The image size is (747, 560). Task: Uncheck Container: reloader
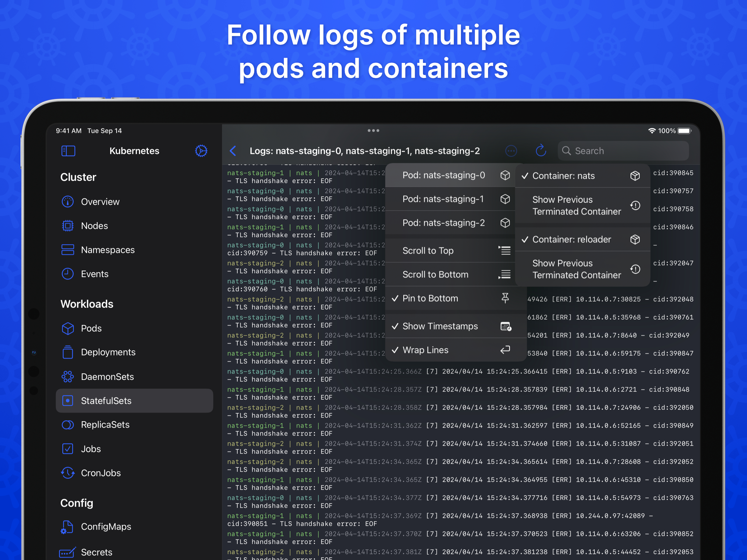click(x=583, y=240)
